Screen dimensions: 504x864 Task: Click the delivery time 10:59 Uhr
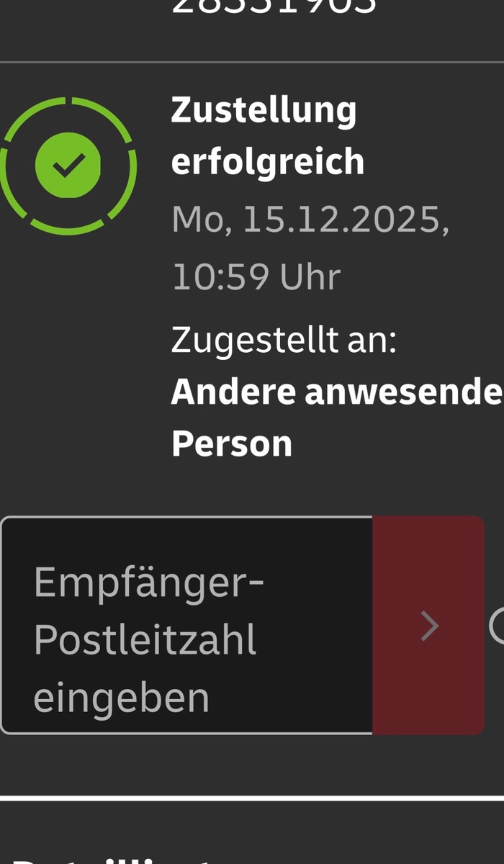[x=256, y=277]
